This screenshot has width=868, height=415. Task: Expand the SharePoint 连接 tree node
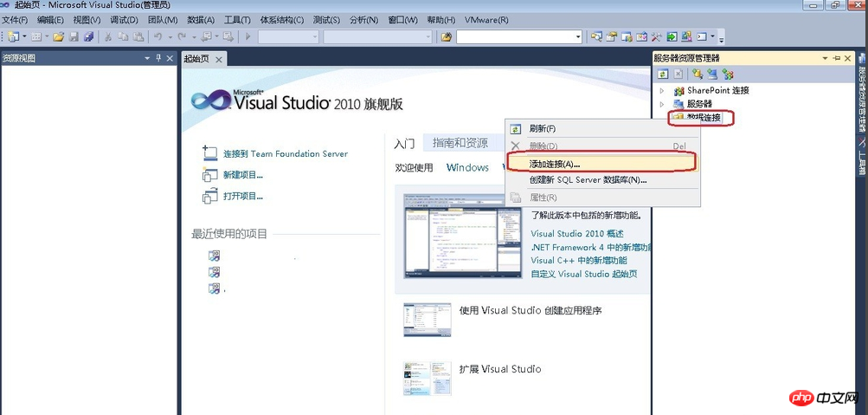pyautogui.click(x=662, y=91)
